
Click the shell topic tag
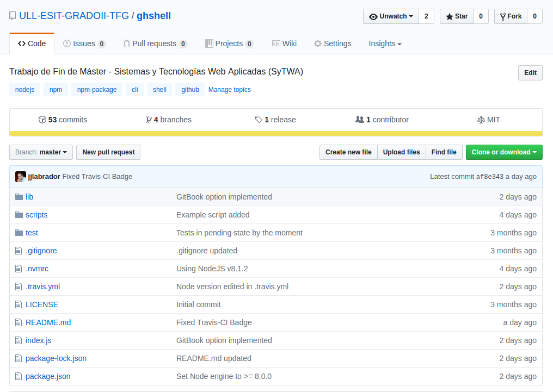pyautogui.click(x=159, y=90)
